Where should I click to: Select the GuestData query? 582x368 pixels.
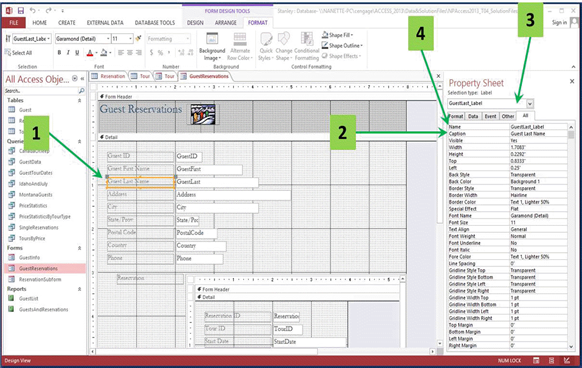[30, 162]
